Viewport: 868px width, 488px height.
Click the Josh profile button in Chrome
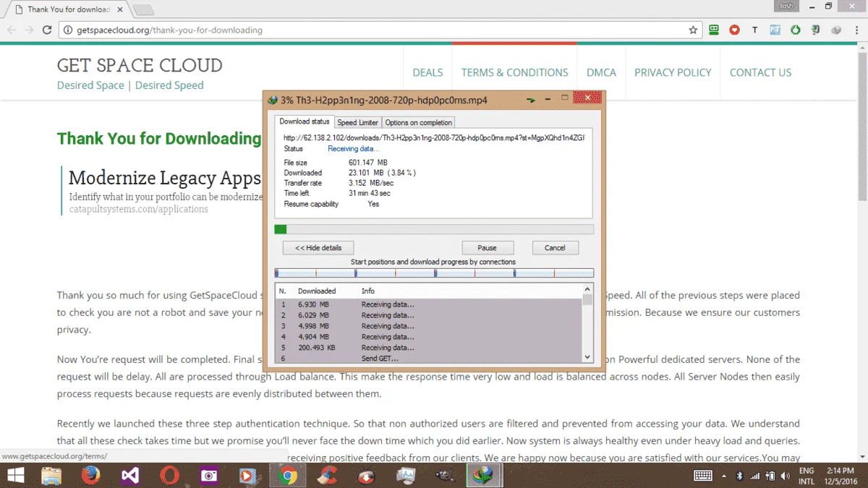coord(786,6)
